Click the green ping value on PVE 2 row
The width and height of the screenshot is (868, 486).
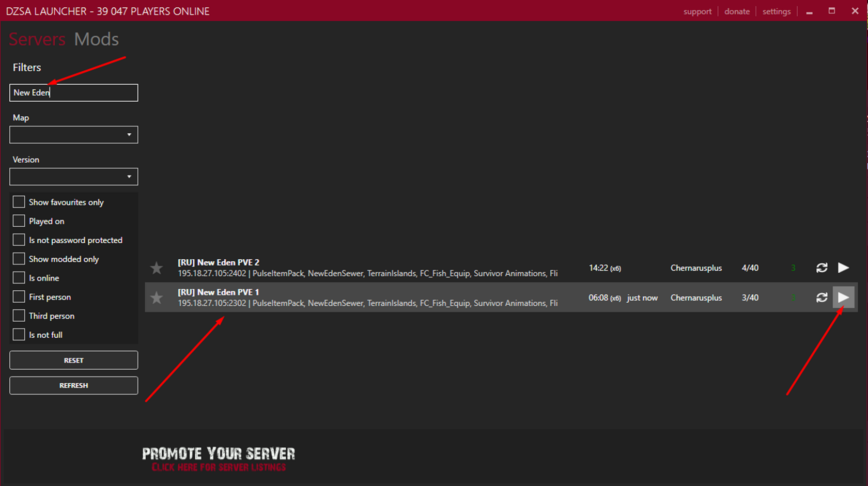coord(793,268)
